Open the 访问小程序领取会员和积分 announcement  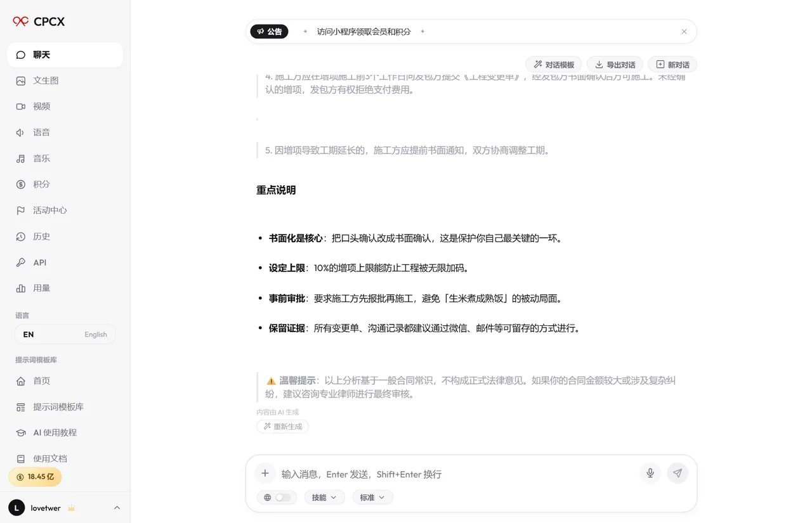364,32
